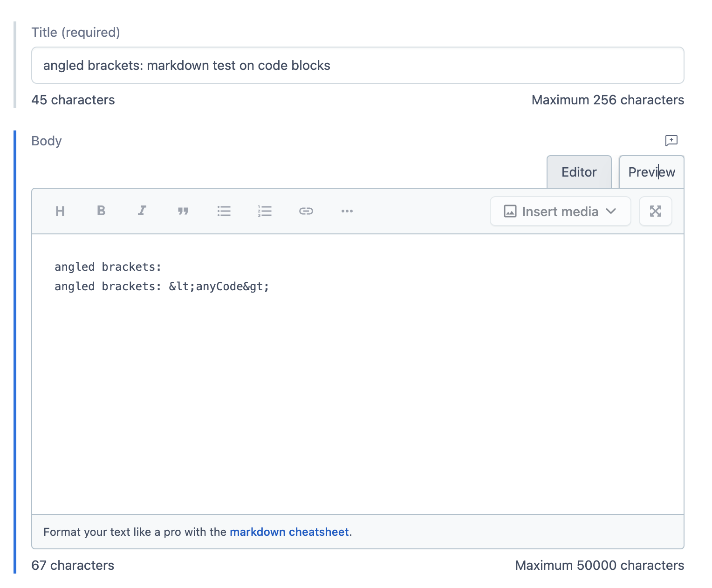Apply italic formatting

coord(142,211)
